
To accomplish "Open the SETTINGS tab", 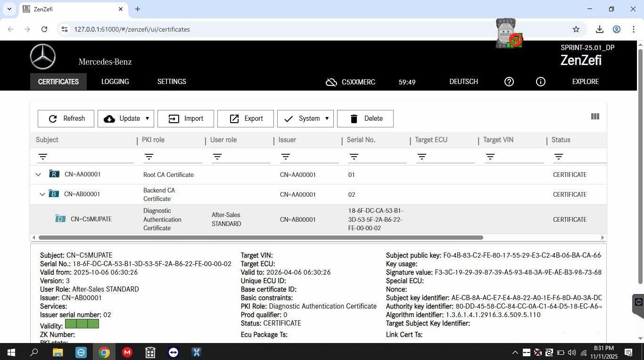I will point(171,82).
